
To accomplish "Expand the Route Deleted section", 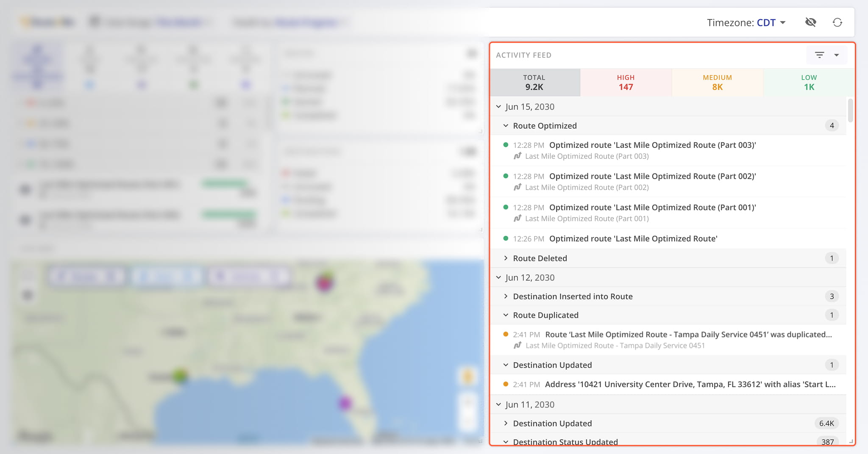I will pos(506,258).
